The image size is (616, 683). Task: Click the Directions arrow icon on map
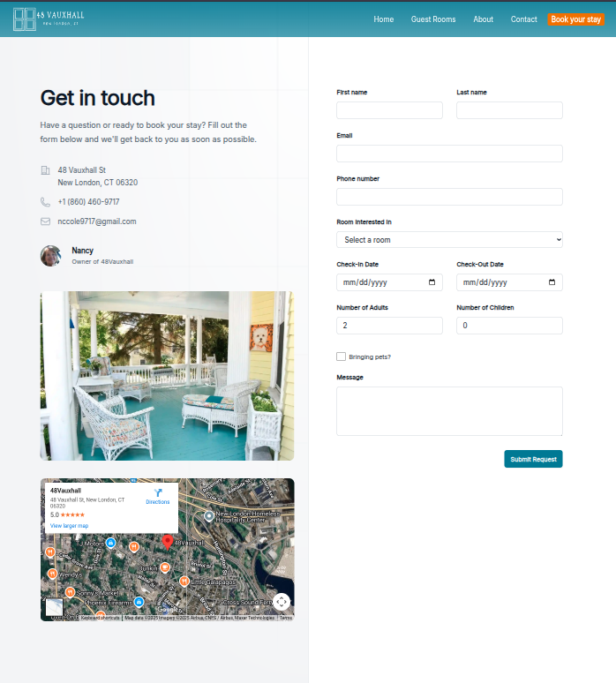point(158,492)
